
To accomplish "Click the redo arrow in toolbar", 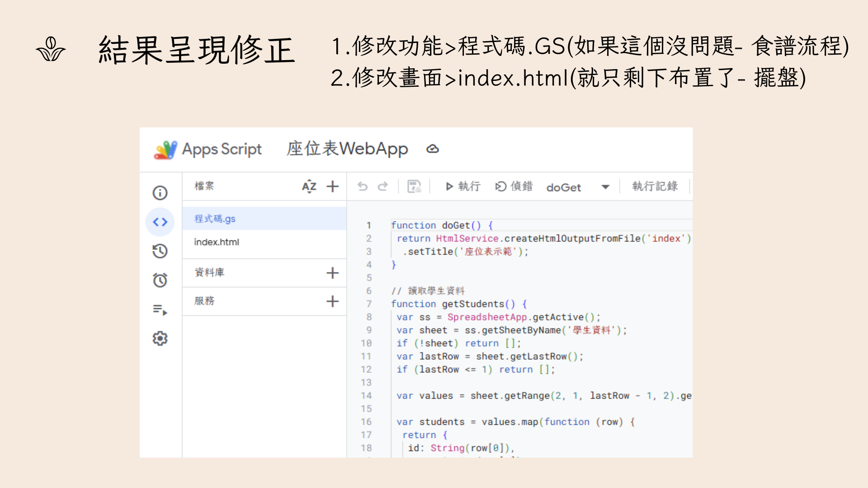I will pyautogui.click(x=382, y=186).
